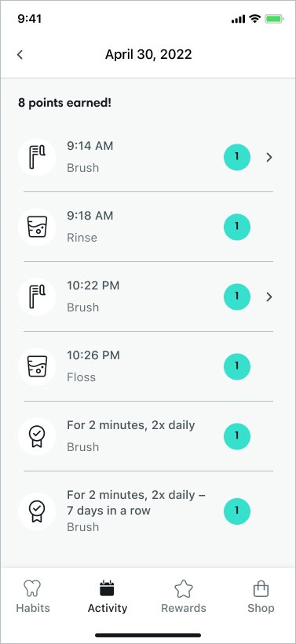Tap the rinse cup icon at 9:18 AM
The width and height of the screenshot is (296, 644).
point(37,227)
